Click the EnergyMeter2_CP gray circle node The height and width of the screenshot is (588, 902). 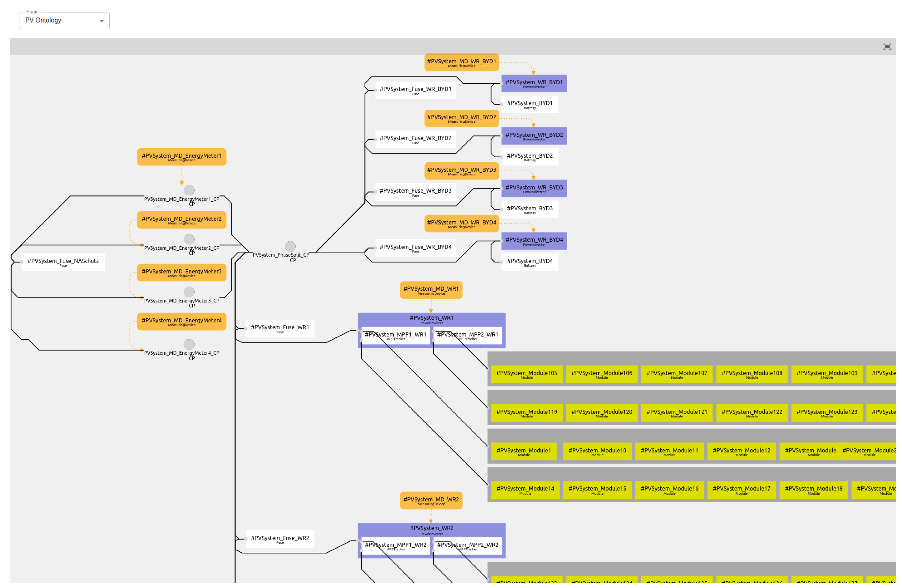(x=189, y=239)
